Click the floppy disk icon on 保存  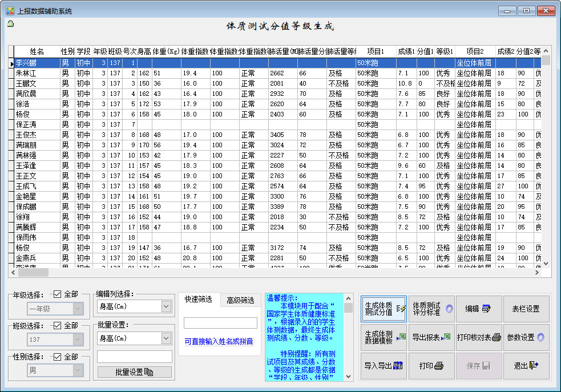tap(486, 366)
